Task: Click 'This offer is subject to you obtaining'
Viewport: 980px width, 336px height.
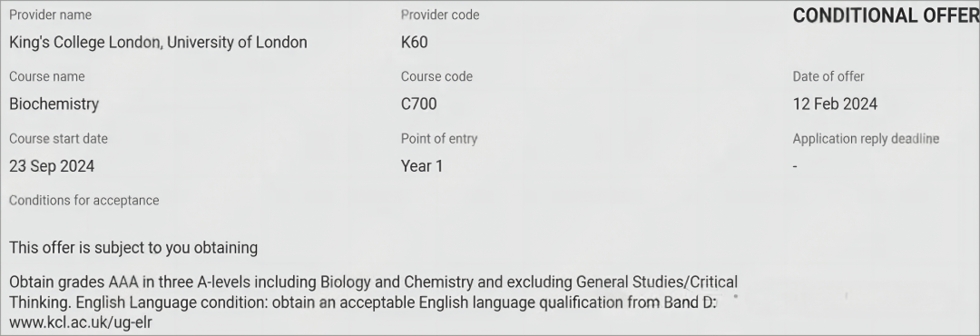Action: (x=133, y=248)
